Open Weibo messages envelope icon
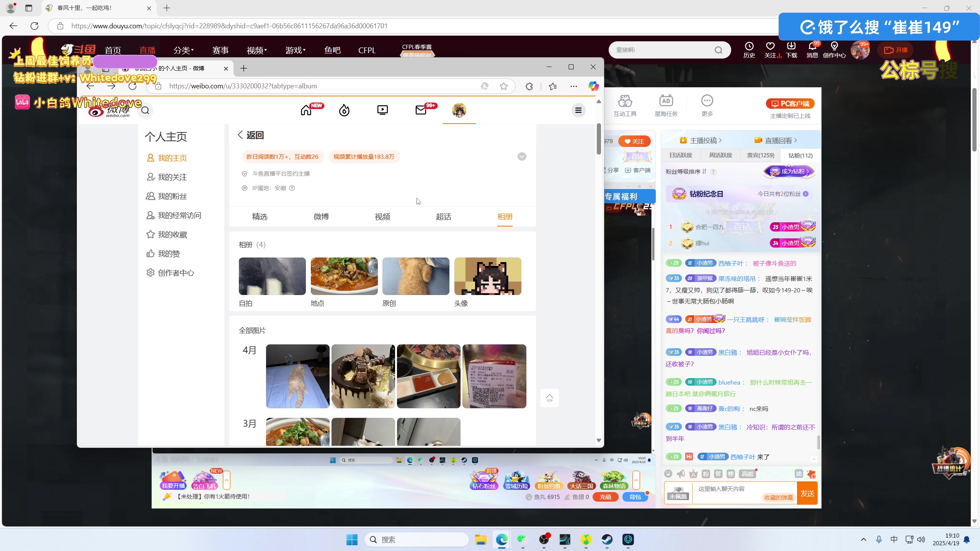The width and height of the screenshot is (980, 551). (x=421, y=110)
